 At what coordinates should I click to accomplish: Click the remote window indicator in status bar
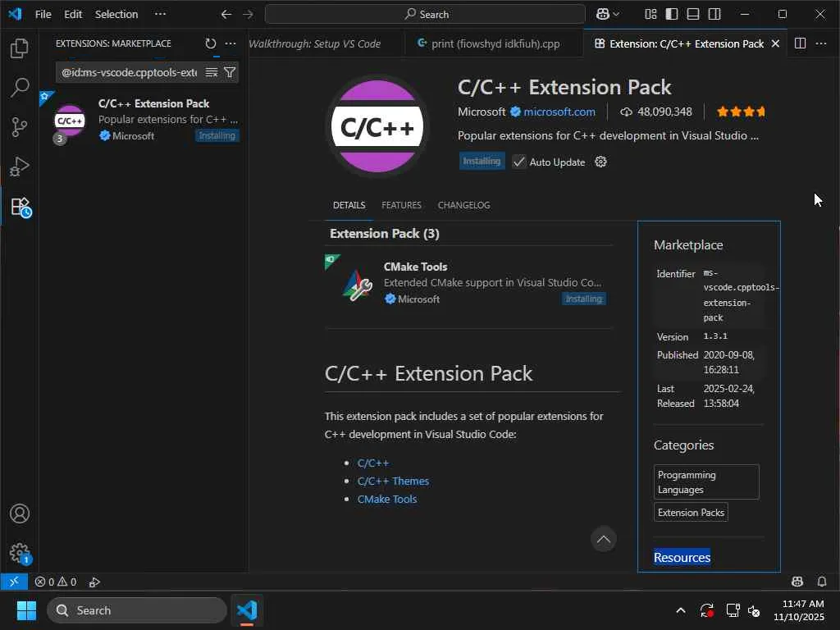tap(14, 582)
